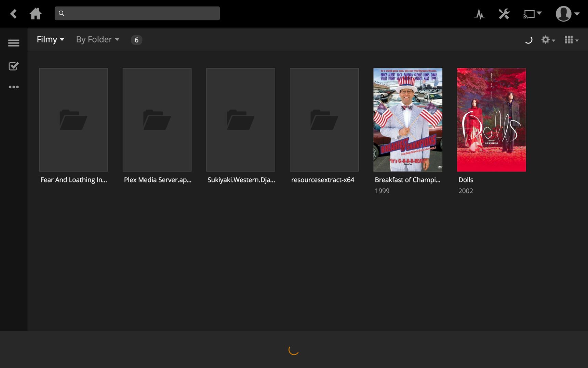Open the grid view mode dropdown
Viewport: 588px width, 368px height.
571,40
